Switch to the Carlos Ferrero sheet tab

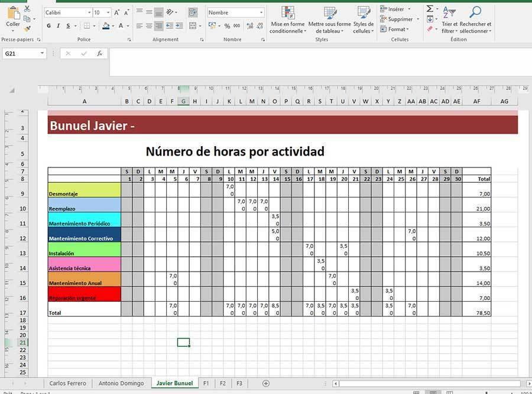(x=67, y=383)
